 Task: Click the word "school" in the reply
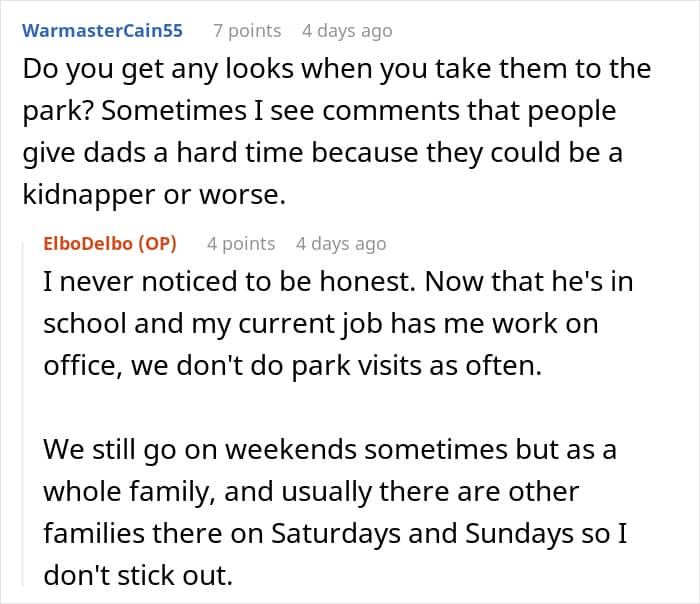84,323
